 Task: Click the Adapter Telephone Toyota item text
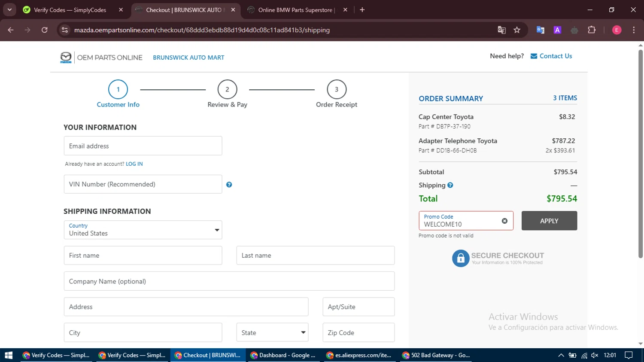458,141
